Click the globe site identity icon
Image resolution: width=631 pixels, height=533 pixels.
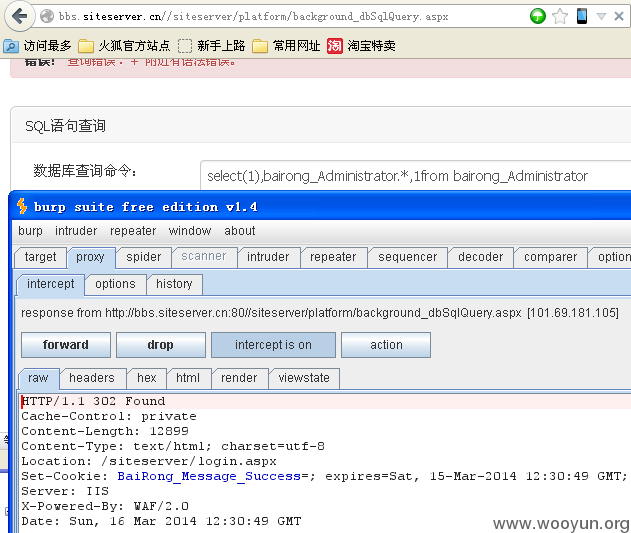pos(47,17)
